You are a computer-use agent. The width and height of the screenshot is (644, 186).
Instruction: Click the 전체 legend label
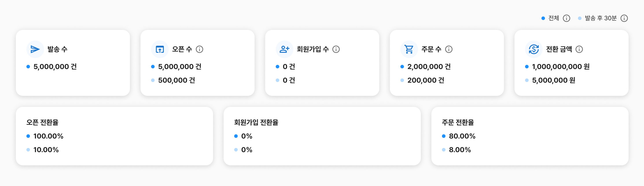click(x=554, y=18)
